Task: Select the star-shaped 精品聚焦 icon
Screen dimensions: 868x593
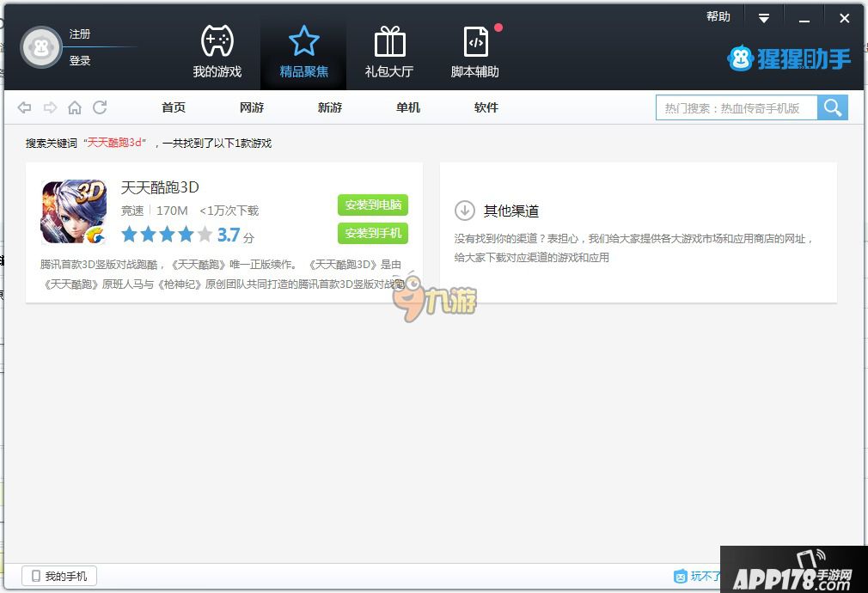Action: (x=303, y=41)
